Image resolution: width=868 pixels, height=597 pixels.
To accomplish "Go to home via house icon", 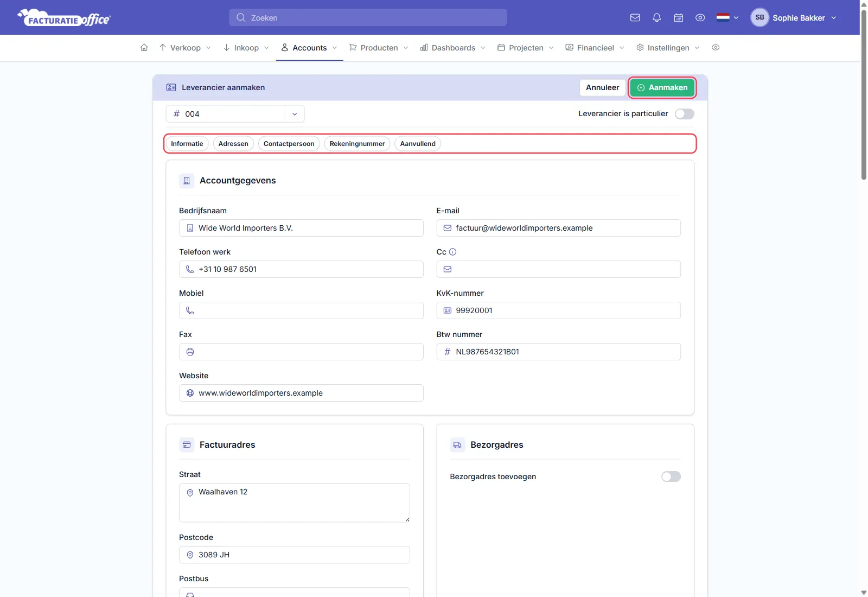I will (x=144, y=48).
